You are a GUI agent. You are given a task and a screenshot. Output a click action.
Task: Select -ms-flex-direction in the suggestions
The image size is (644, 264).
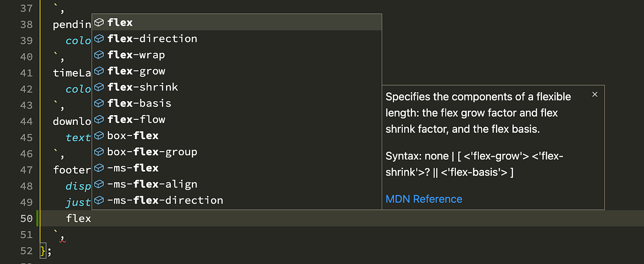[165, 200]
